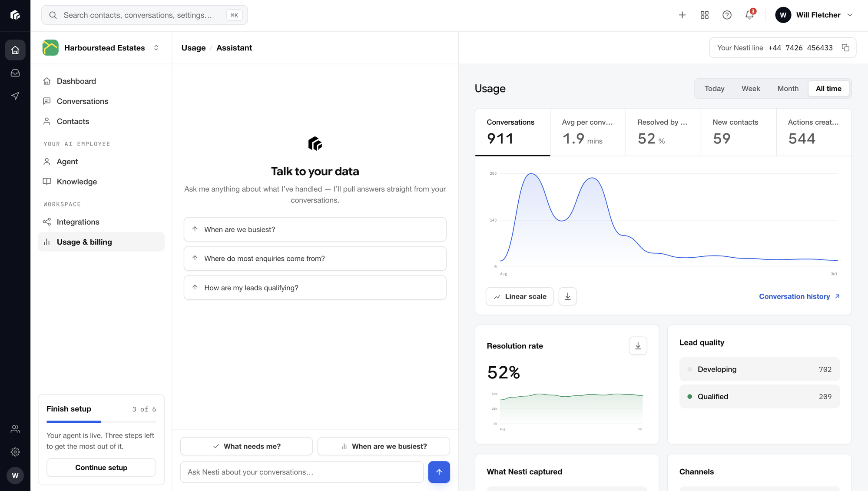Viewport: 868px width, 491px height.
Task: Send the message with arrow button
Action: pyautogui.click(x=439, y=472)
